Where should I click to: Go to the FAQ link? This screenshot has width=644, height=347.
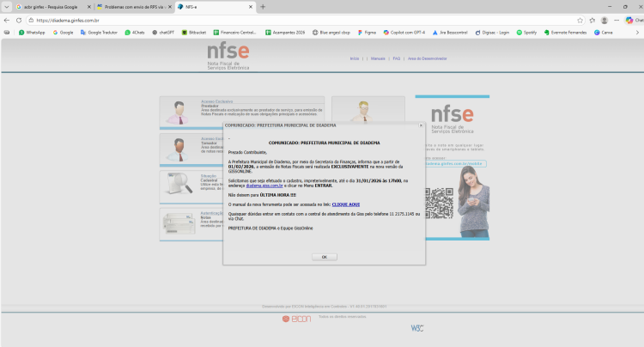[x=397, y=58]
